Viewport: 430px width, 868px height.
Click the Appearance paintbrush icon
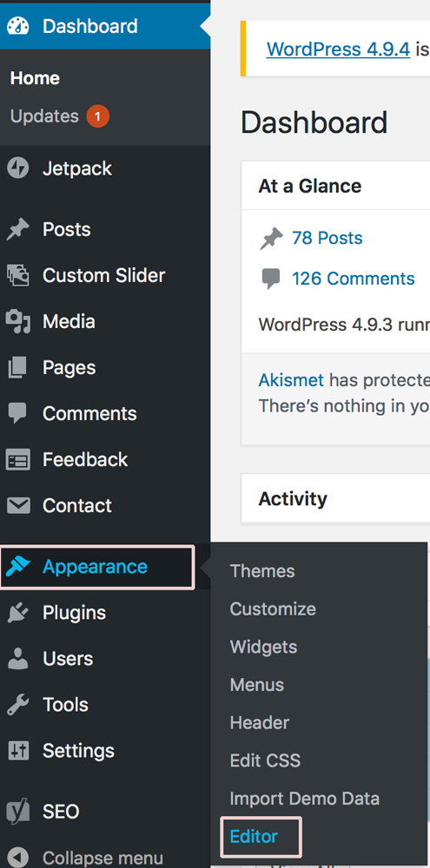pos(18,567)
